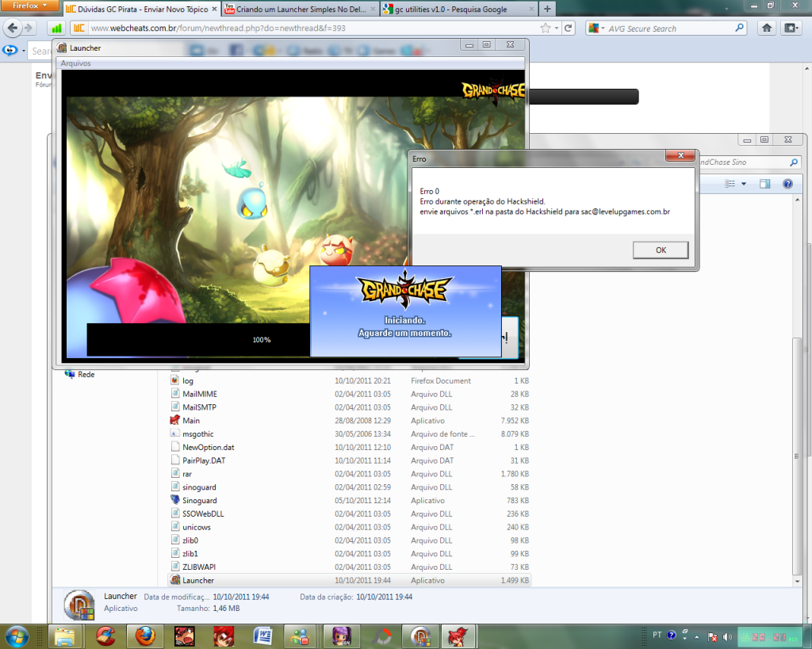Click the Windows Start button
Image resolution: width=812 pixels, height=649 pixels.
tap(16, 636)
